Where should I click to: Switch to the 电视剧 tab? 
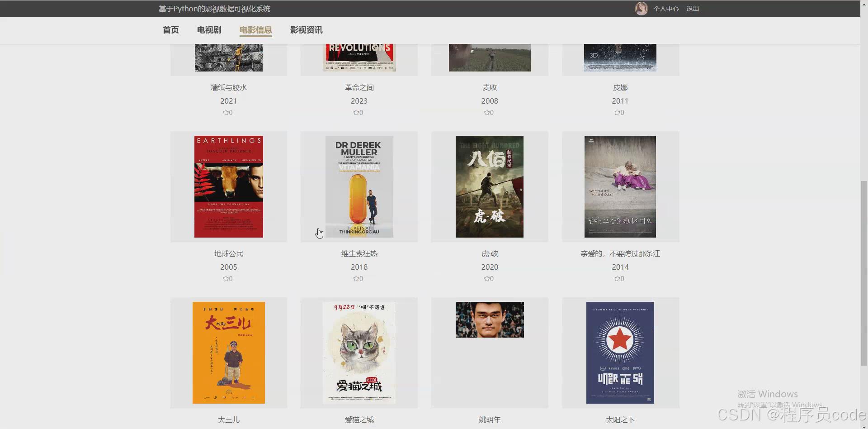click(209, 30)
